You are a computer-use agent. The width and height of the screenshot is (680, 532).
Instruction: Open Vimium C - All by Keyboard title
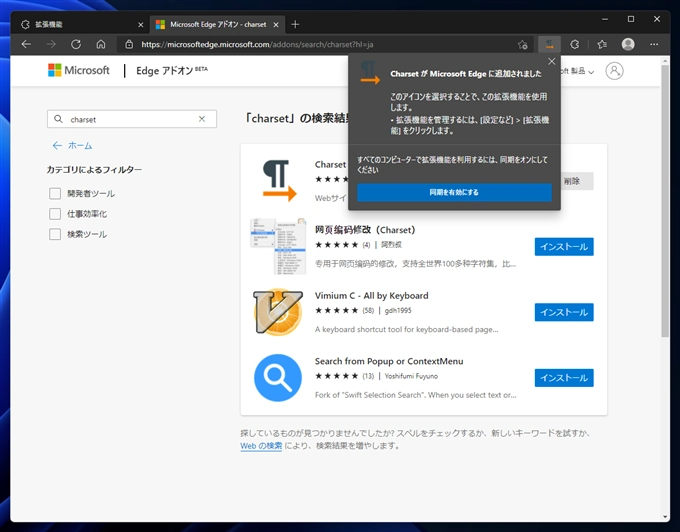pyautogui.click(x=372, y=296)
